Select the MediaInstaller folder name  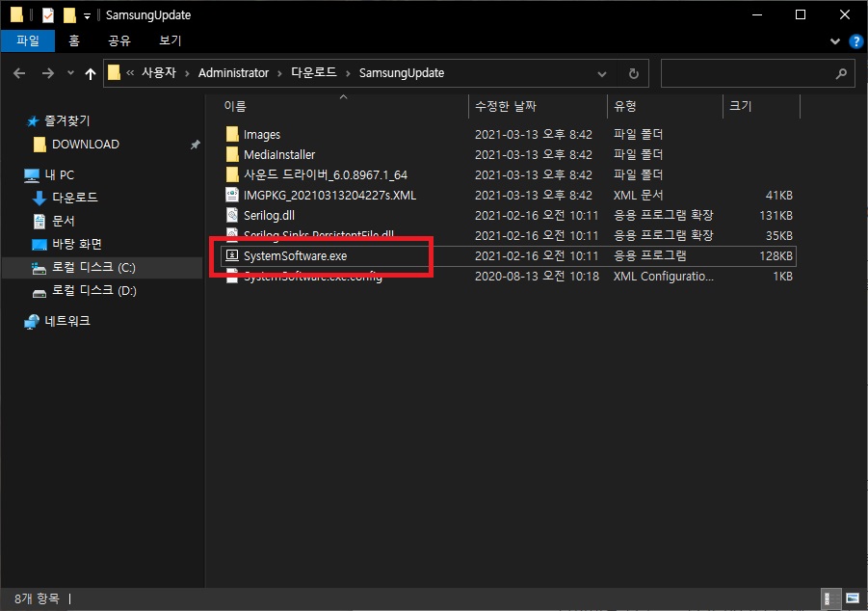coord(279,154)
